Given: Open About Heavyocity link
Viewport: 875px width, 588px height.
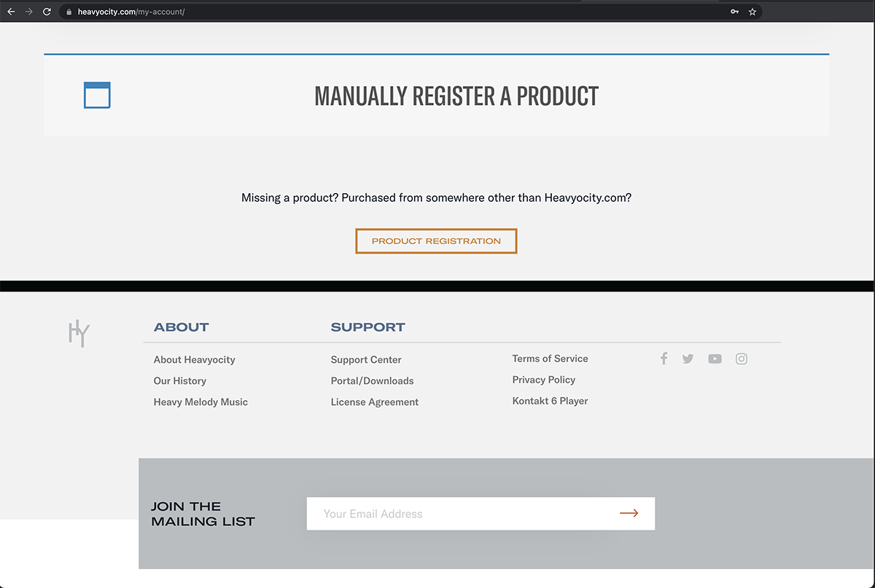Looking at the screenshot, I should [194, 360].
